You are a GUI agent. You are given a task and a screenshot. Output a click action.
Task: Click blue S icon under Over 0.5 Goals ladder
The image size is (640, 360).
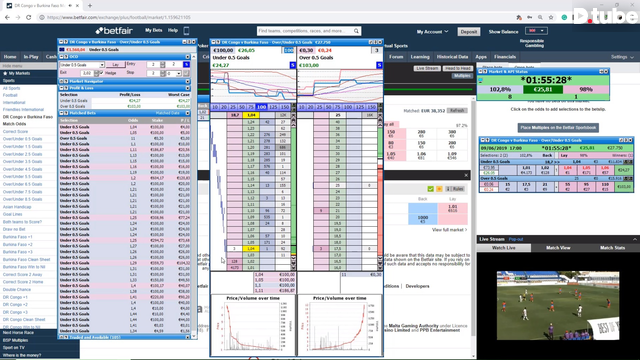pos(379,65)
